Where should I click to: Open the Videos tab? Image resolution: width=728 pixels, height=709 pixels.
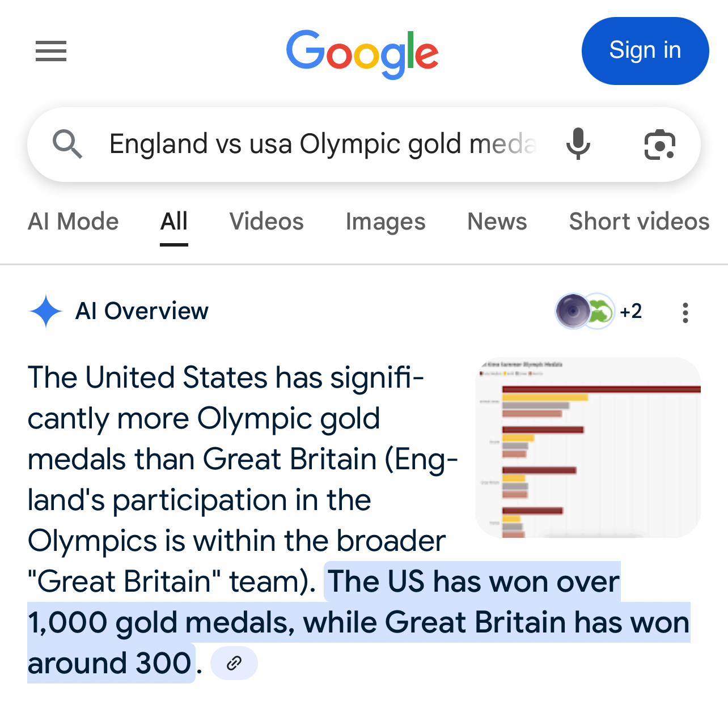(x=266, y=222)
